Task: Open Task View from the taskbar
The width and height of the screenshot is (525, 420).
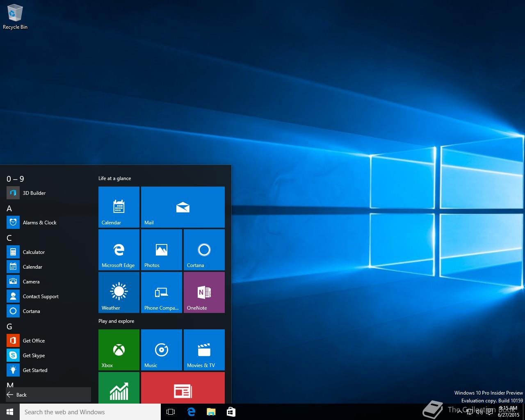Action: (171, 412)
